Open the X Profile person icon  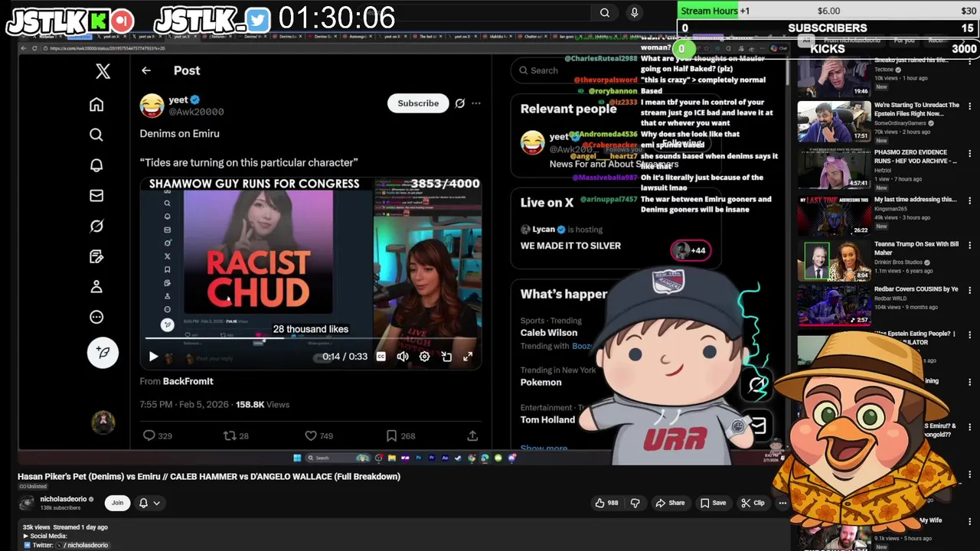point(96,287)
